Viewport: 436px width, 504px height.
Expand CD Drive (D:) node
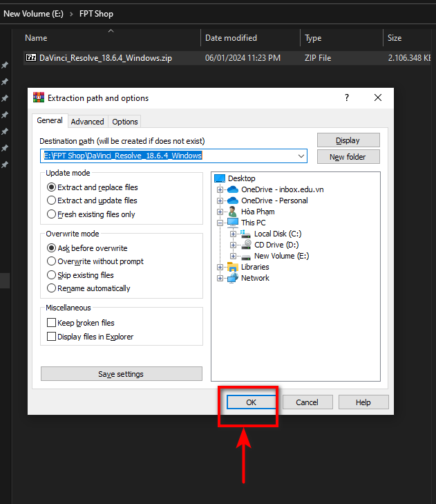[x=234, y=245]
